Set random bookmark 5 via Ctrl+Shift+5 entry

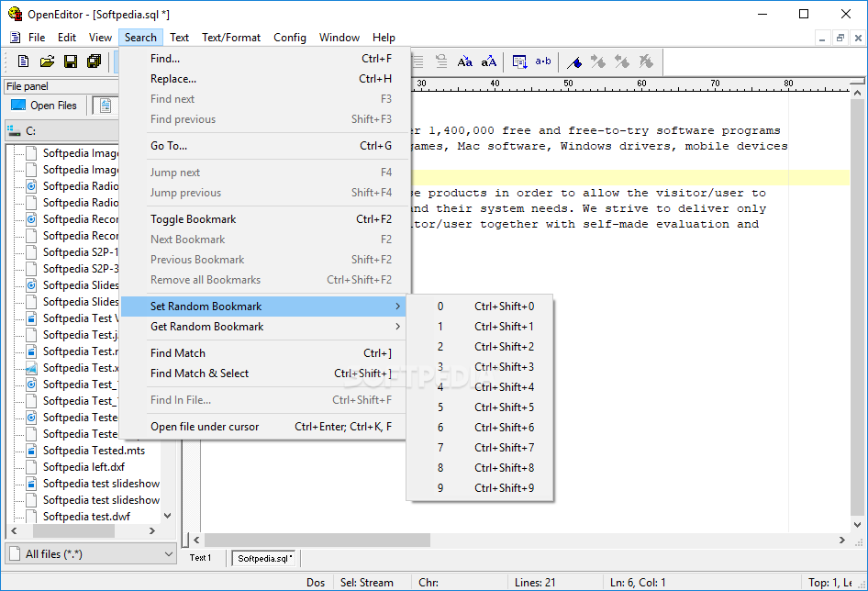[x=480, y=407]
